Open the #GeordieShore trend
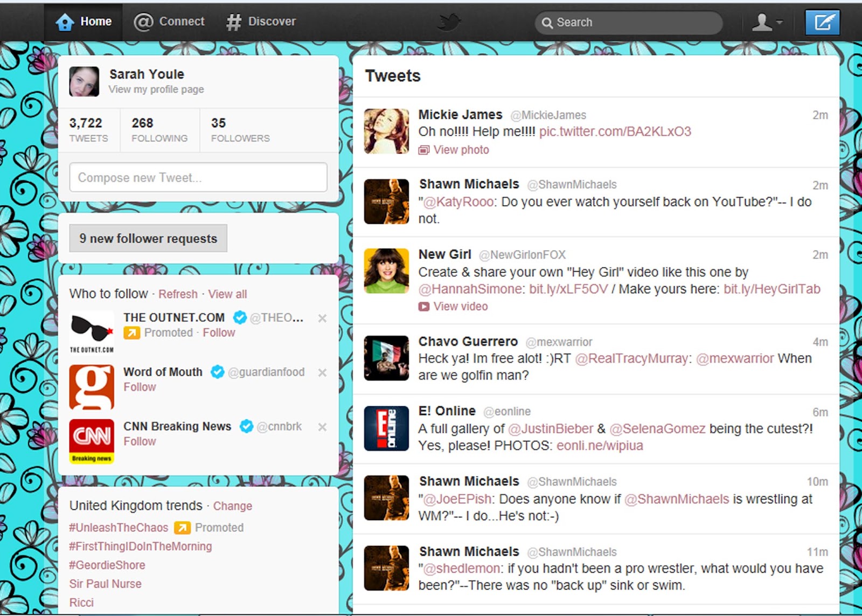This screenshot has height=616, width=862. click(x=107, y=565)
